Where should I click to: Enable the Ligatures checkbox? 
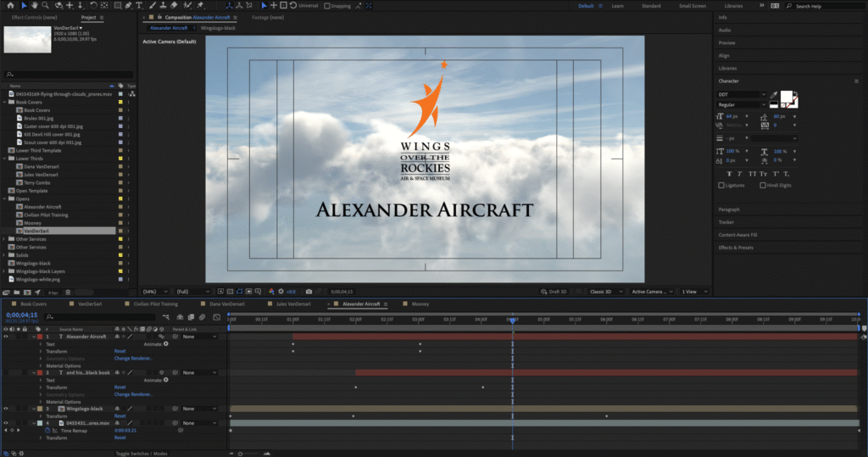point(721,185)
